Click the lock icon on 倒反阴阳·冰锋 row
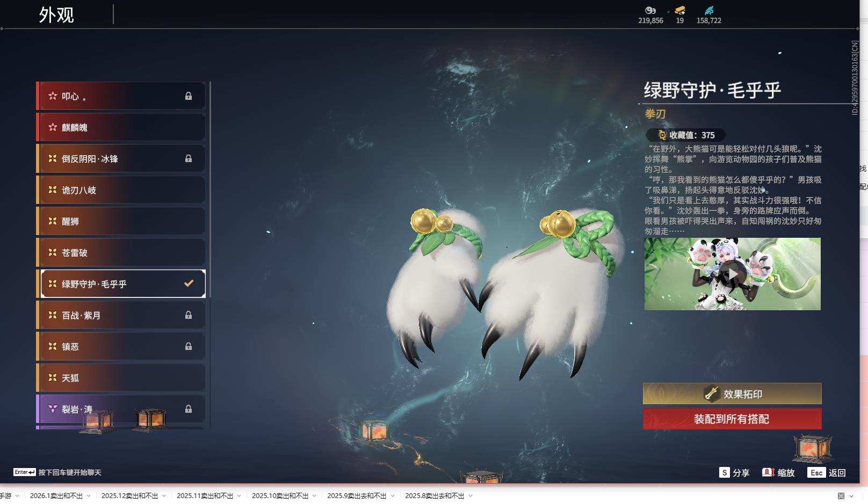The image size is (868, 504). [x=189, y=158]
